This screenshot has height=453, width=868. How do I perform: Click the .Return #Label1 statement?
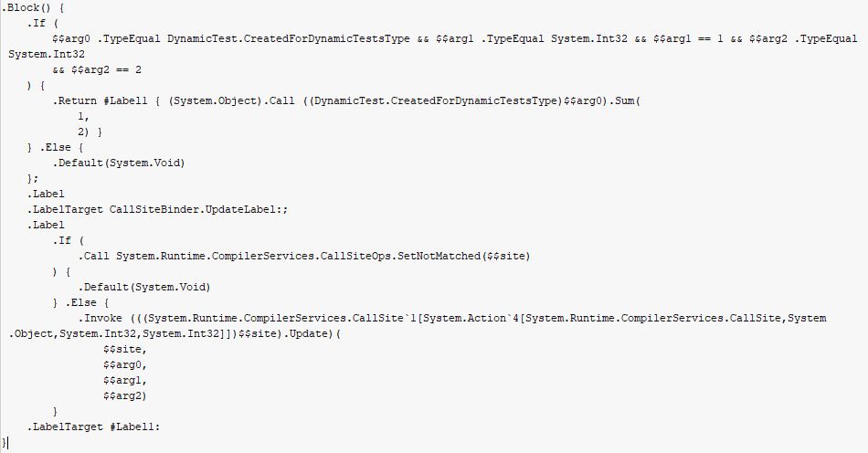click(101, 100)
